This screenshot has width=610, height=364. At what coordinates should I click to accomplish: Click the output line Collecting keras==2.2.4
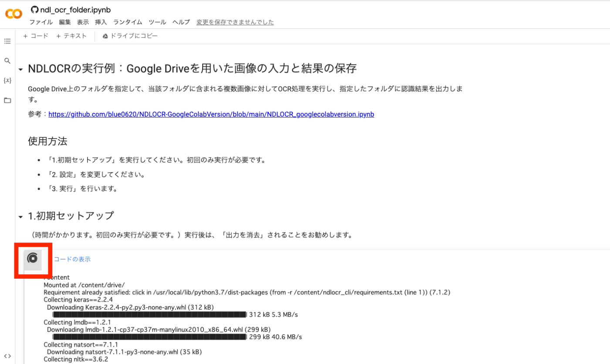78,300
